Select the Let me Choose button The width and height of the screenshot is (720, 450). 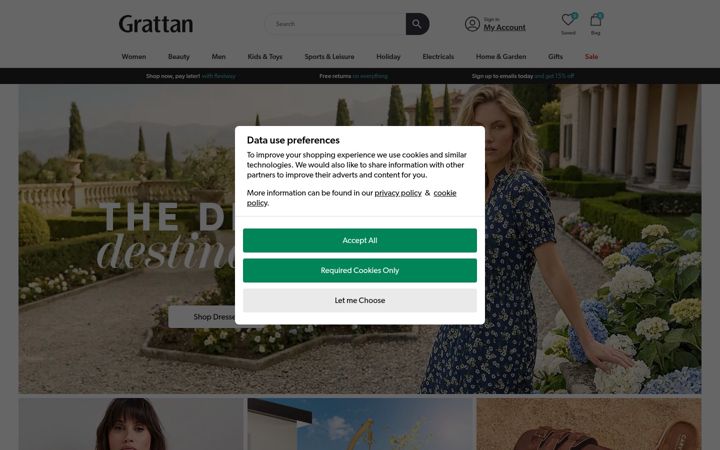(360, 300)
